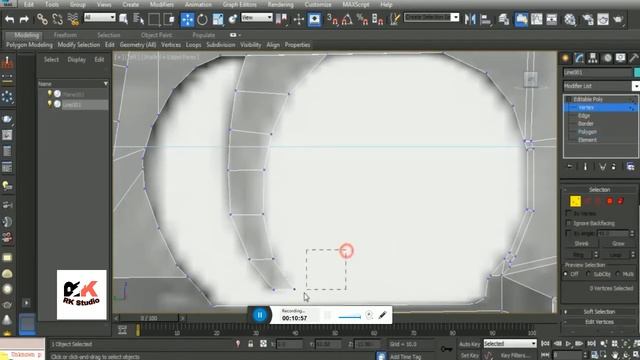The width and height of the screenshot is (640, 360).
Task: Activate Bind to Space Warp tool
Action: click(73, 19)
